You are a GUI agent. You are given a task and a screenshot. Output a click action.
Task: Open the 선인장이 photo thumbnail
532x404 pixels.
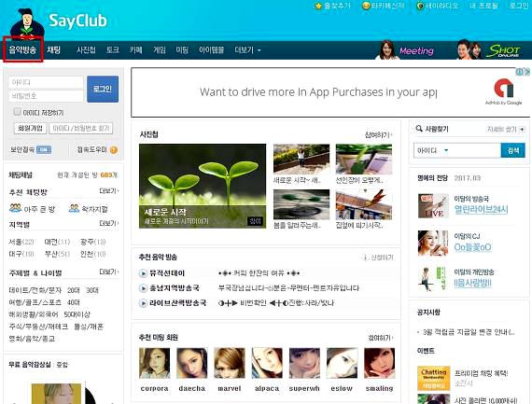coord(364,159)
